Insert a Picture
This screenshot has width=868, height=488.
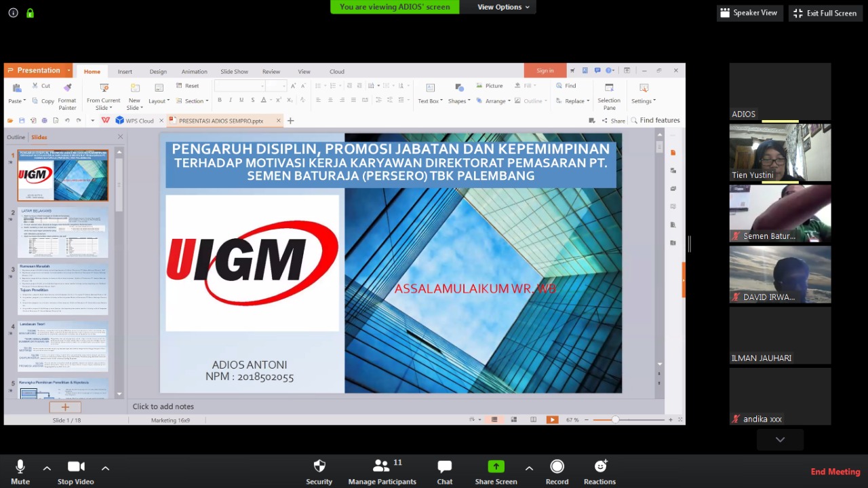tap(489, 86)
